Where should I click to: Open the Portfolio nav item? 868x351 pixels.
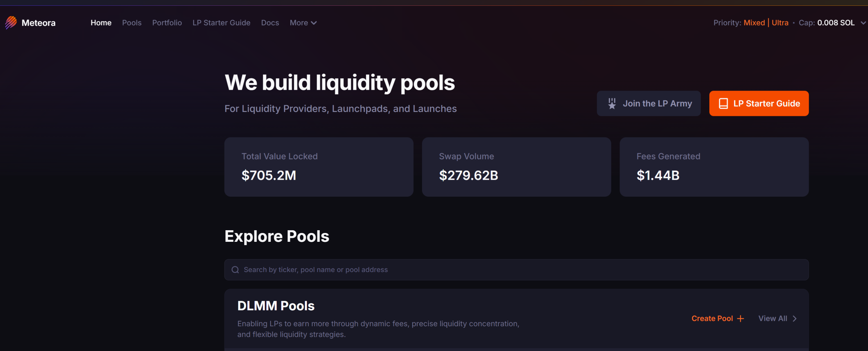pos(167,23)
